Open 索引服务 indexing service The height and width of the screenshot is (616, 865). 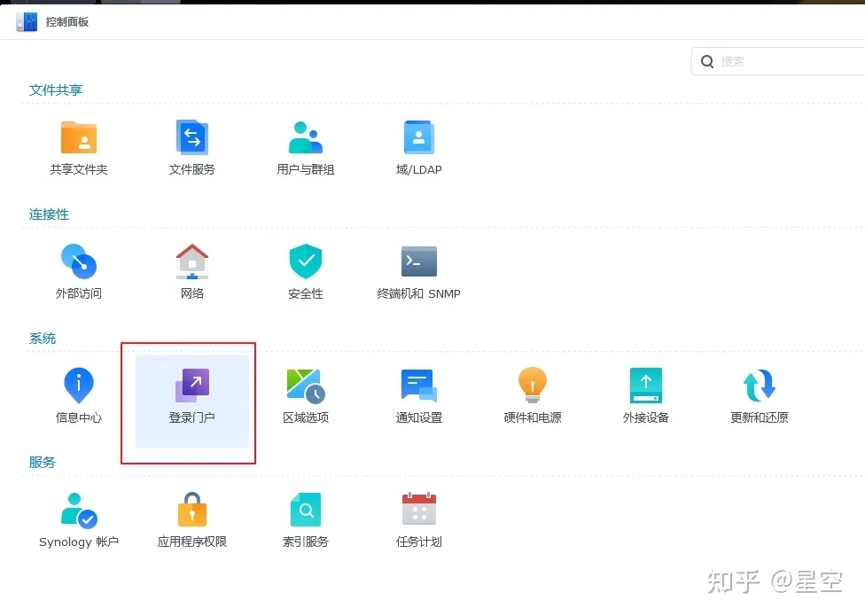(306, 511)
